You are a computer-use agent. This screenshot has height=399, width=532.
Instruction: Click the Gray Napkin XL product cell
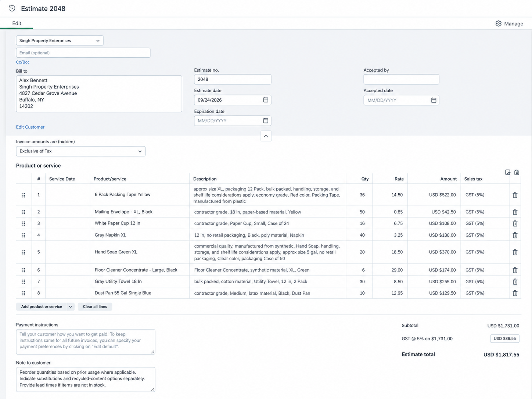tap(140, 235)
